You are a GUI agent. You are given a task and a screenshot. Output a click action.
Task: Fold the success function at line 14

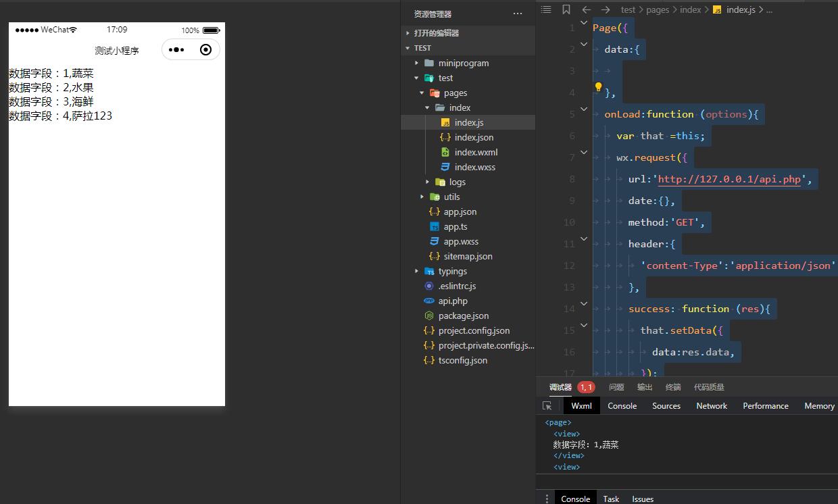point(584,304)
